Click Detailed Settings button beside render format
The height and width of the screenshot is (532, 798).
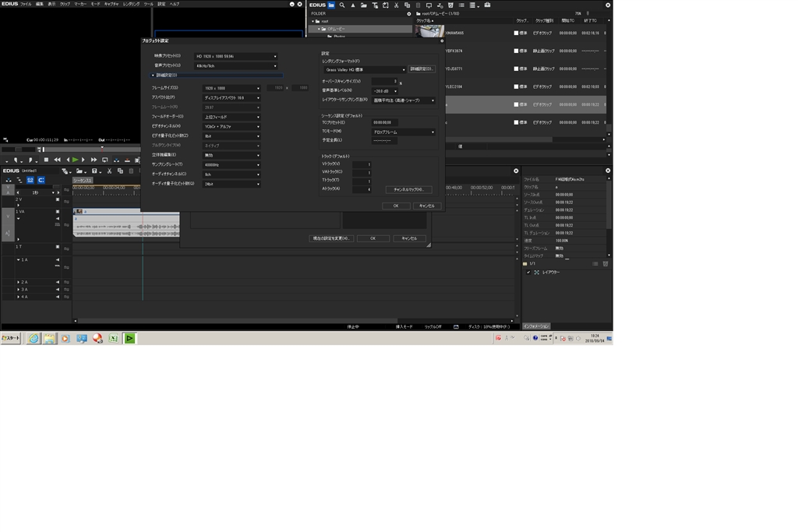click(422, 69)
